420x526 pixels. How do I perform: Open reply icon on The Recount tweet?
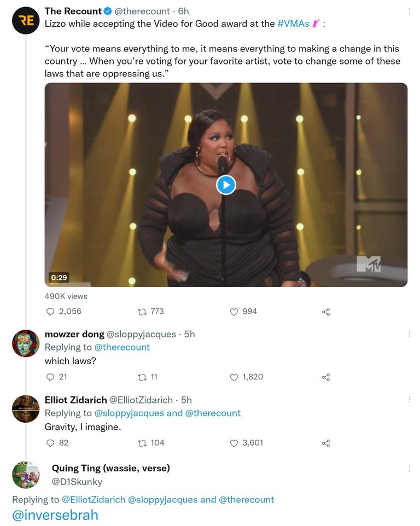(50, 312)
